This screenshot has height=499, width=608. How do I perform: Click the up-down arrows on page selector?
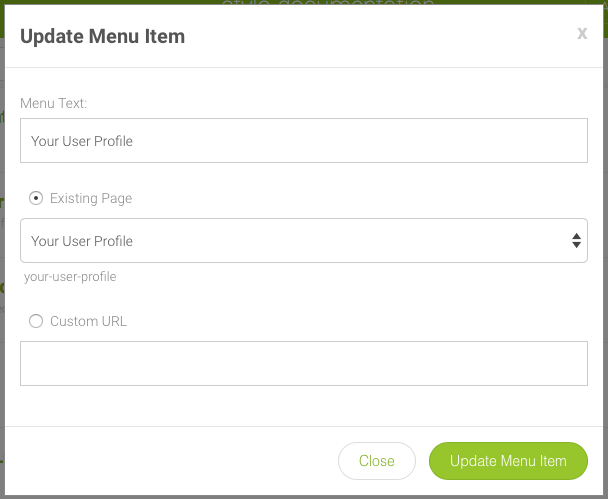tap(576, 241)
